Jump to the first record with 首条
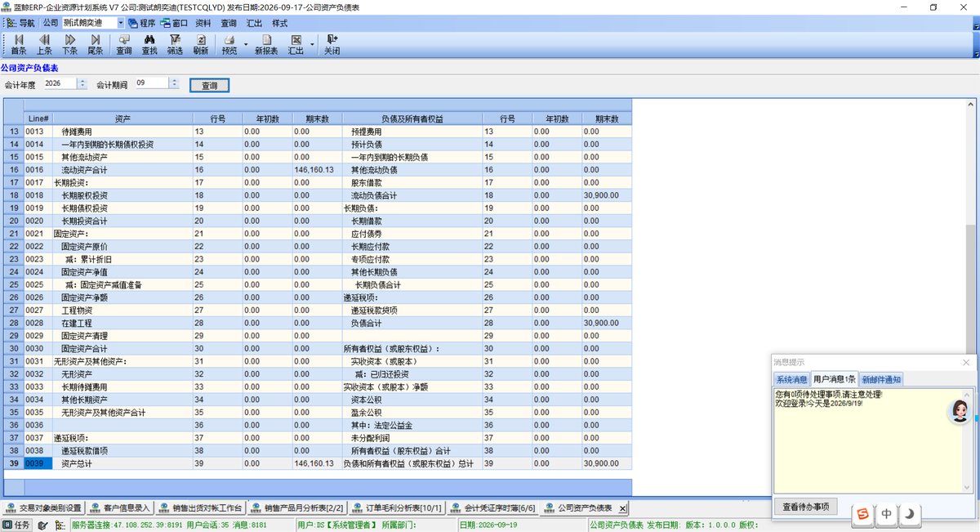Viewport: 980px width, 532px height. coord(18,45)
